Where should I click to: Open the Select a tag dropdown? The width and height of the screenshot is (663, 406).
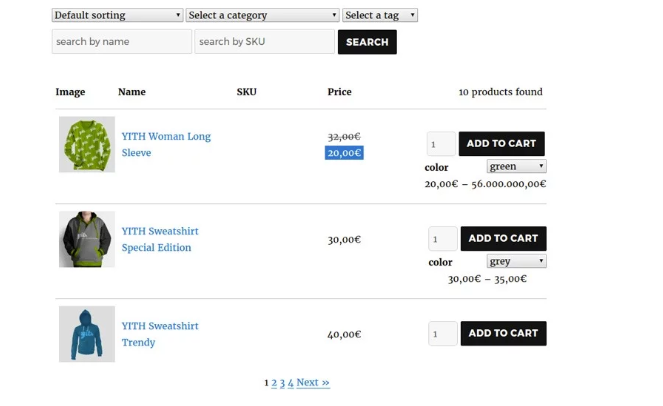pos(380,15)
